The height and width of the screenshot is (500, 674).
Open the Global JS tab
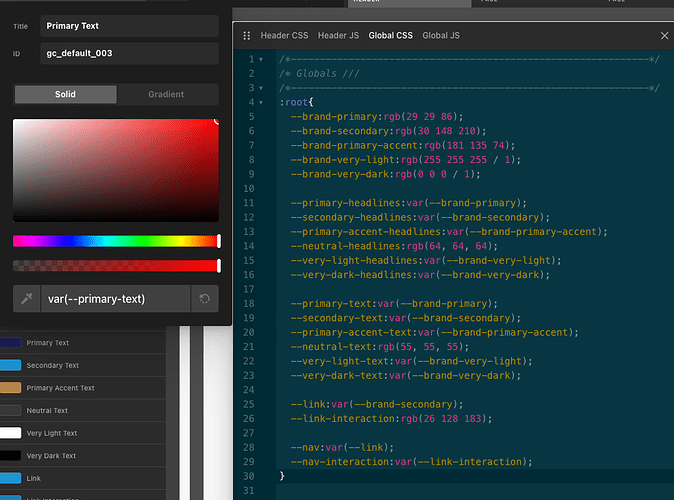[x=441, y=36]
